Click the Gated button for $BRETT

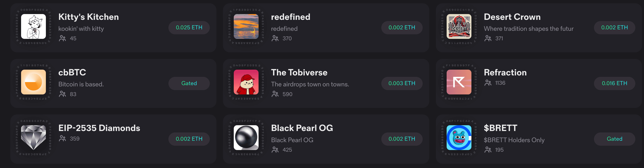point(614,139)
